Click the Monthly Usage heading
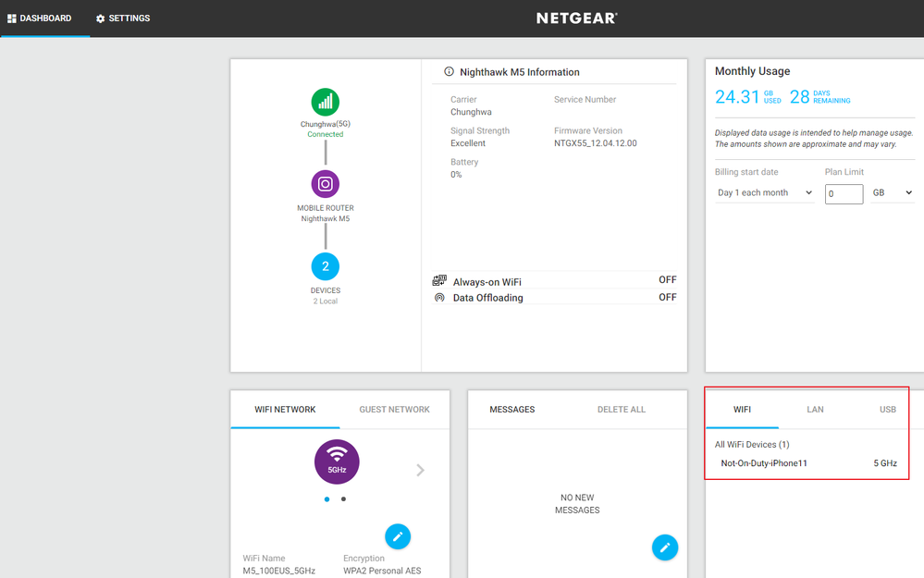The image size is (924, 578). tap(753, 71)
